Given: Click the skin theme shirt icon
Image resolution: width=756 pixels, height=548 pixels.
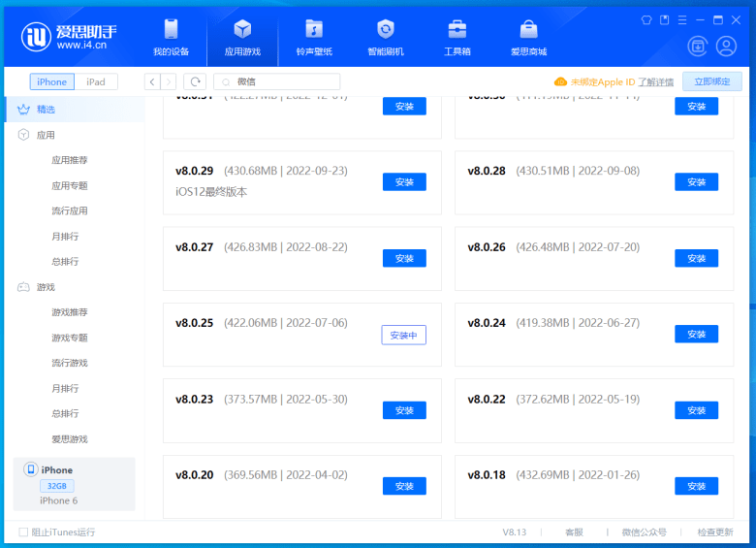Looking at the screenshot, I should (646, 19).
